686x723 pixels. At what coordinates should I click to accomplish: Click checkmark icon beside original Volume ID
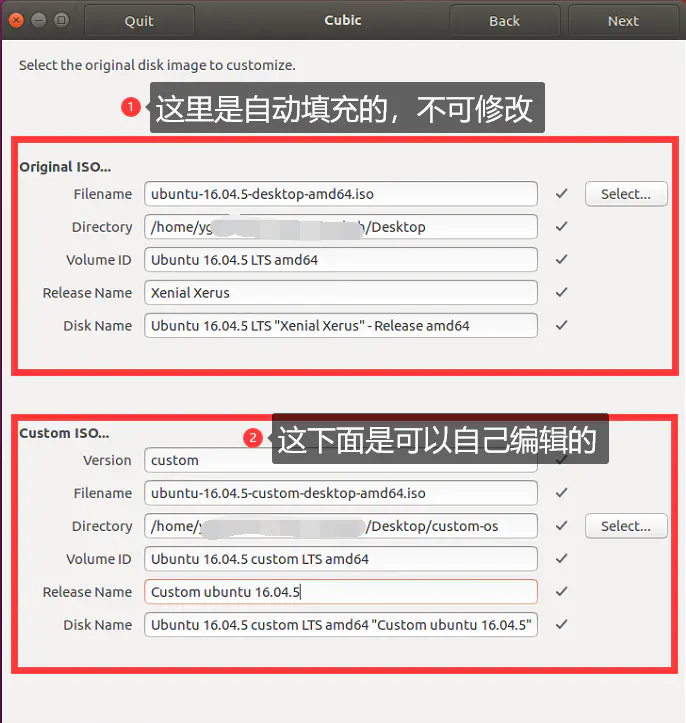(561, 260)
